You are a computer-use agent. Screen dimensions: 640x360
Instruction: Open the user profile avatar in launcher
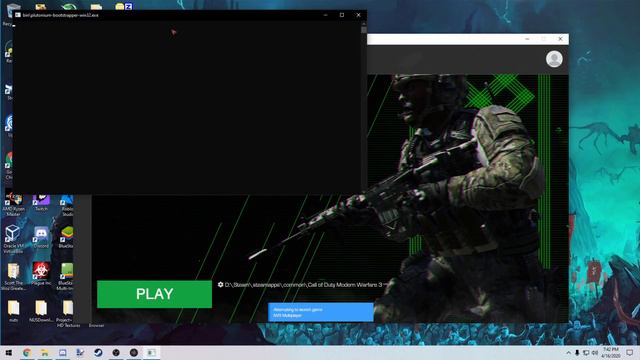554,59
